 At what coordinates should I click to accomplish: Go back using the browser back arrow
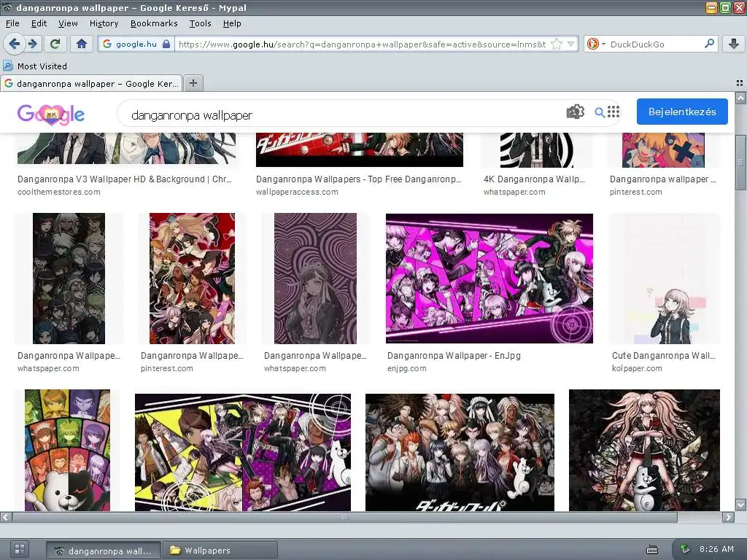pos(15,44)
